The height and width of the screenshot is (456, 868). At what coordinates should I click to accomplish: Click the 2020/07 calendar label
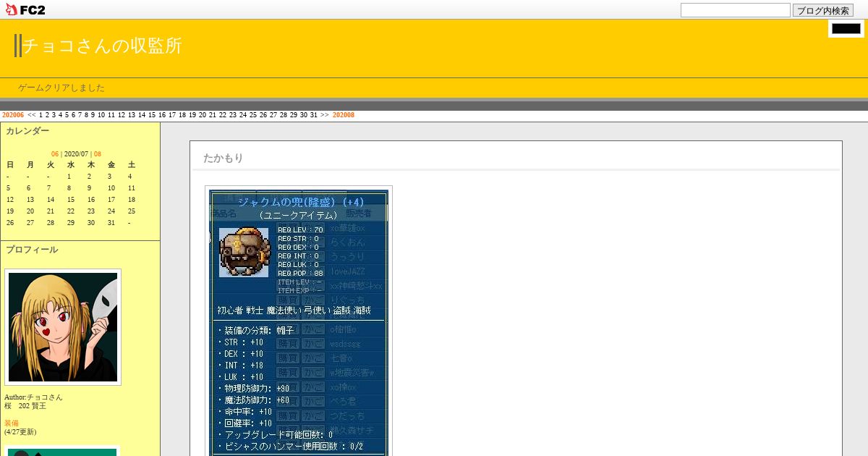[x=76, y=154]
